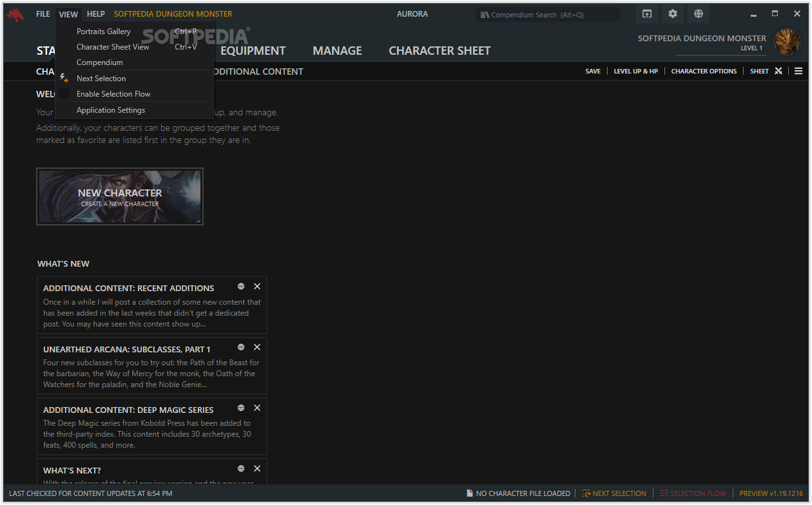Click the SAVE button

(x=593, y=71)
